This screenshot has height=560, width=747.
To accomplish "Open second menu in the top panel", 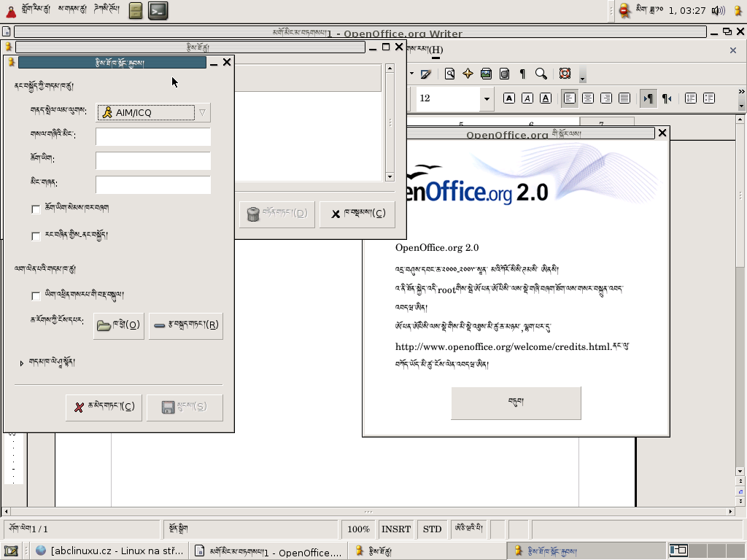I will pyautogui.click(x=72, y=9).
